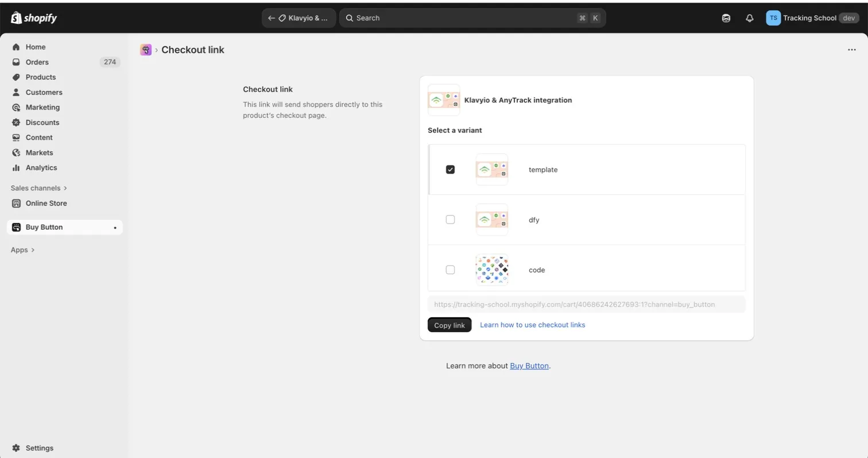
Task: Open Learn how to use checkout links
Action: click(x=533, y=325)
